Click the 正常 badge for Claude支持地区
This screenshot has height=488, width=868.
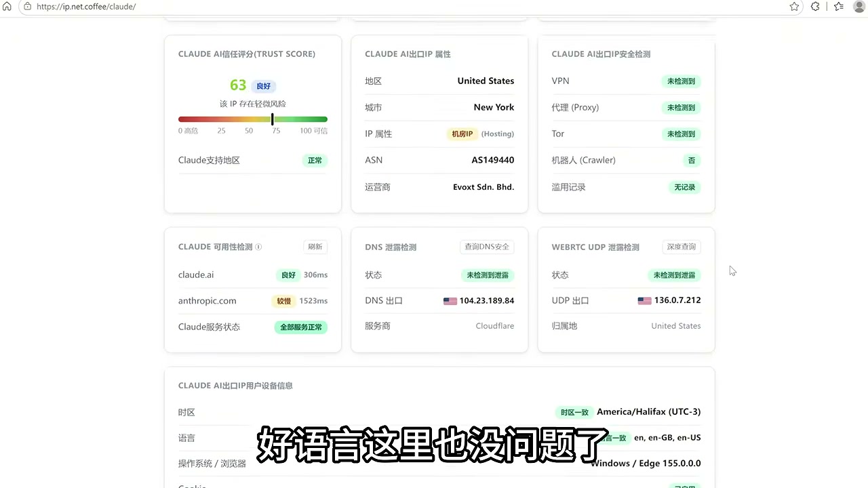[x=315, y=161]
